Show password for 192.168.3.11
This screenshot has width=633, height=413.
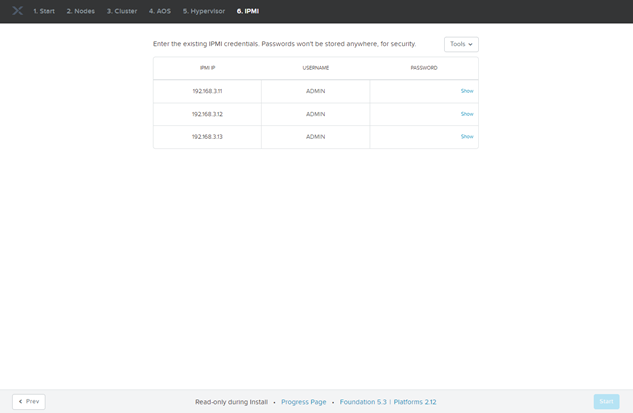[466, 91]
